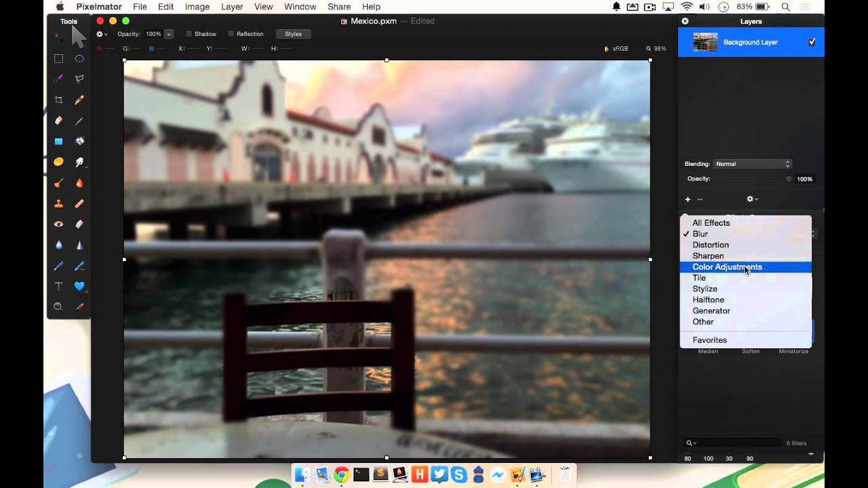Select the Background Layer thumbnail
This screenshot has height=488, width=868.
tap(705, 42)
